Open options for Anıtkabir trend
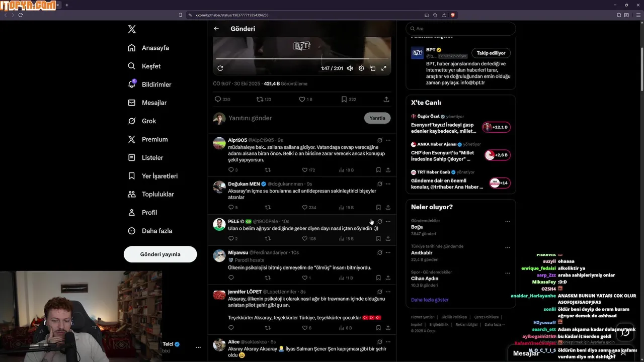644x362 pixels. (507, 247)
